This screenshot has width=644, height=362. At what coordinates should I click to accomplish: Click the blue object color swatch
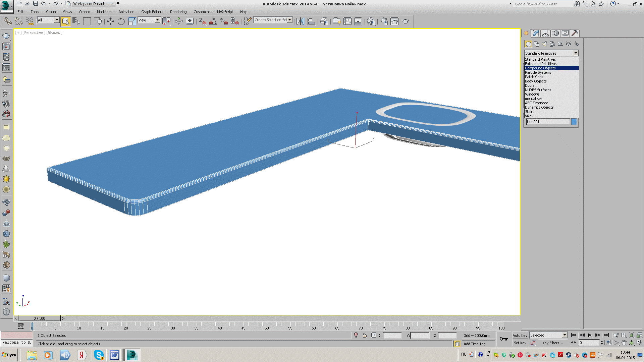[x=574, y=122]
